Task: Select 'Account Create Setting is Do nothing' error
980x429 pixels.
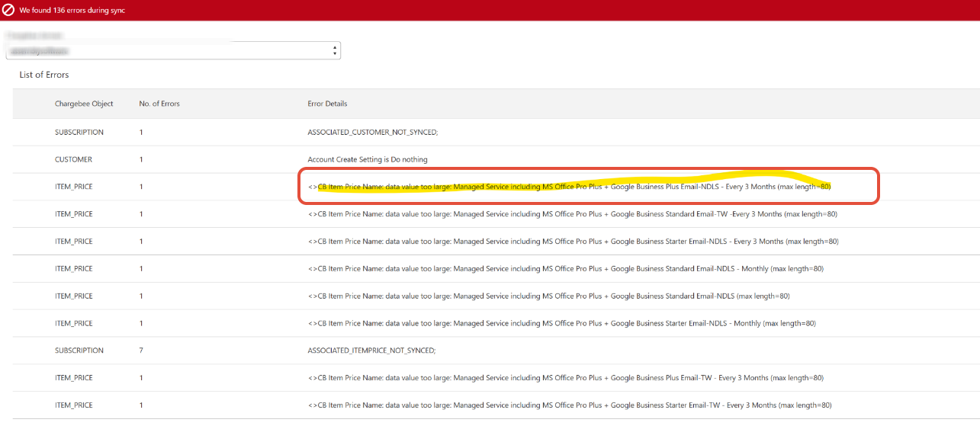Action: point(367,160)
